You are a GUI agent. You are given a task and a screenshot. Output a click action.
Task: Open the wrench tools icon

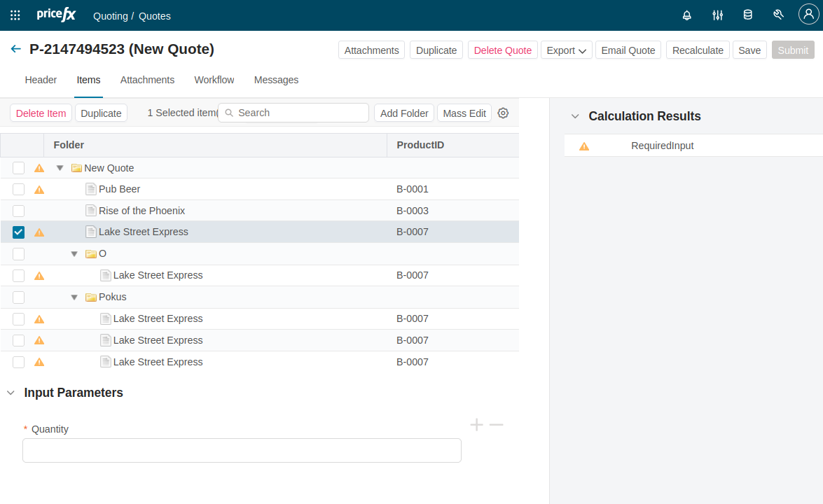coord(778,15)
